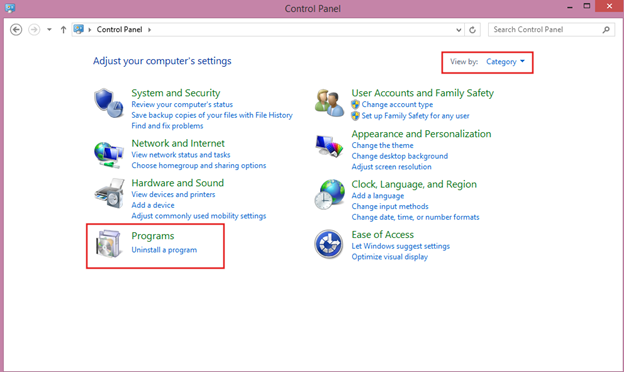Click Change the theme
Image resolution: width=624 pixels, height=372 pixels.
[382, 145]
